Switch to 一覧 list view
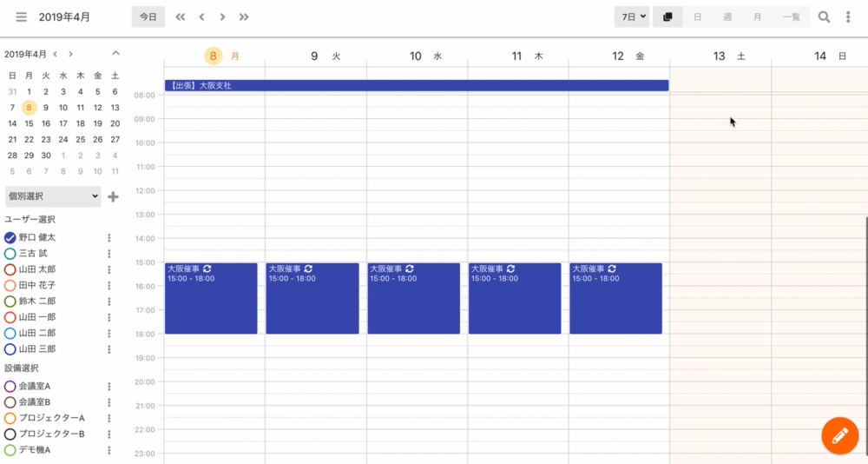The height and width of the screenshot is (464, 868). coord(792,17)
